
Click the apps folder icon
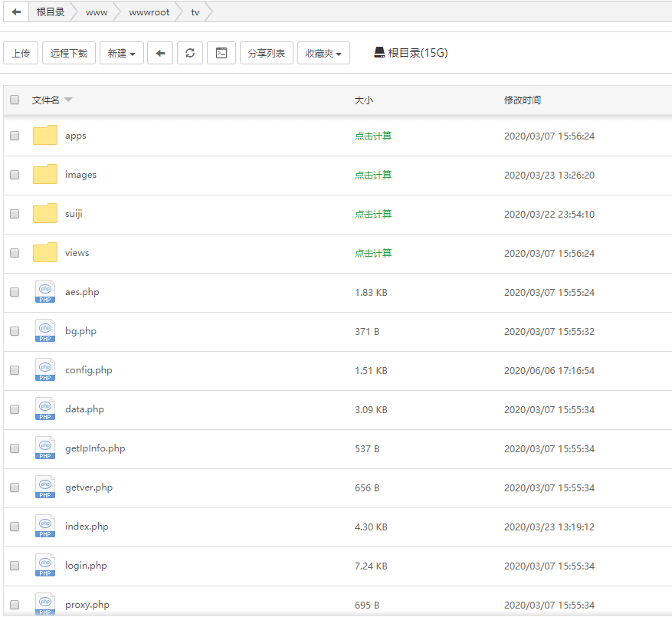click(x=45, y=135)
